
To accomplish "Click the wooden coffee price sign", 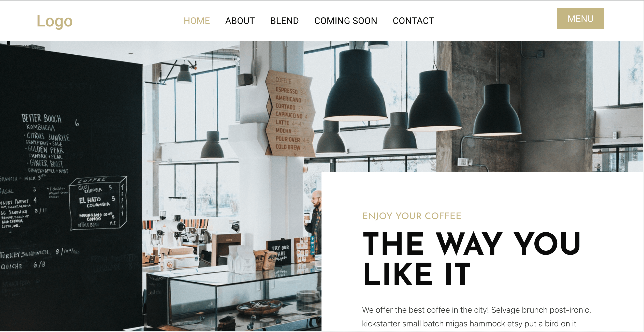I will [290, 114].
